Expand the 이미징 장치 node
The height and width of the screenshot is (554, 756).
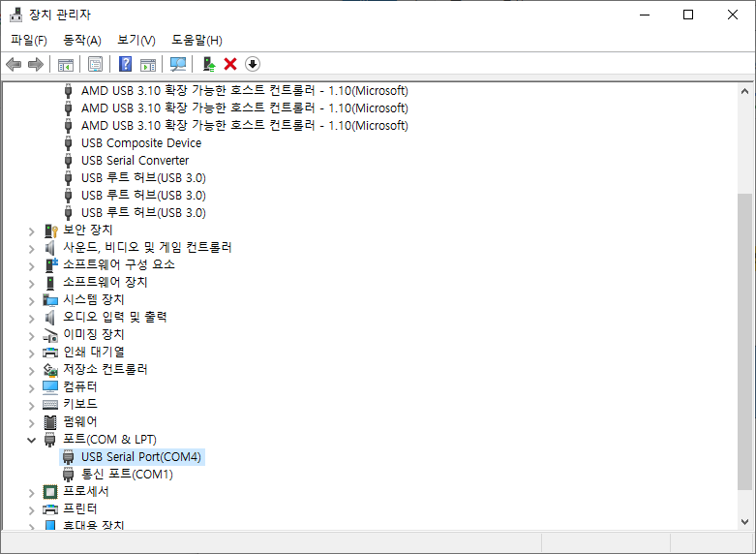click(x=32, y=336)
